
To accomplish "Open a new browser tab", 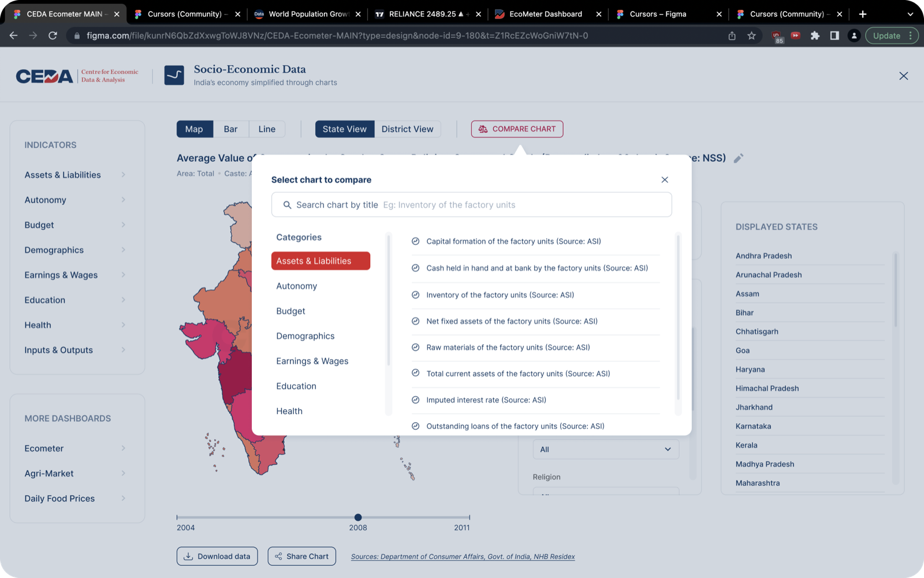I will 863,14.
